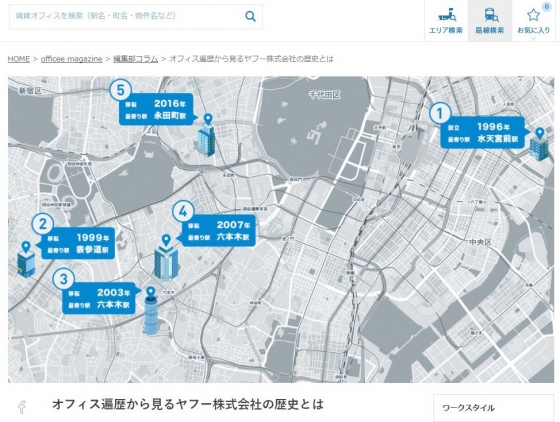
Task: Click the map pin above the 永田町駅 building
Action: (x=208, y=119)
